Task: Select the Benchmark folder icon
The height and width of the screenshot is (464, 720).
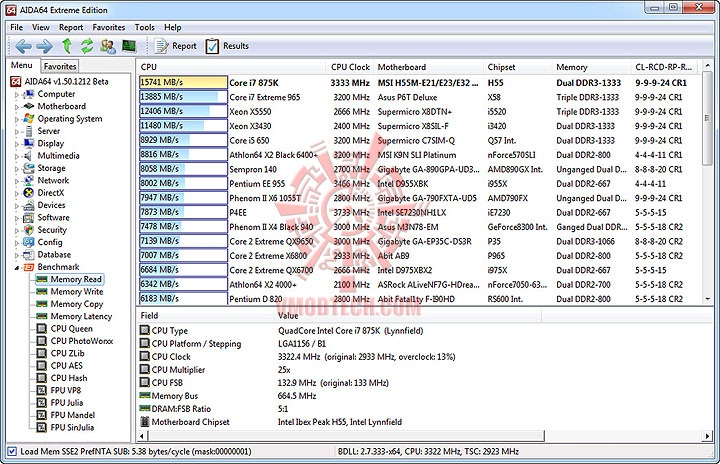Action: tap(29, 267)
